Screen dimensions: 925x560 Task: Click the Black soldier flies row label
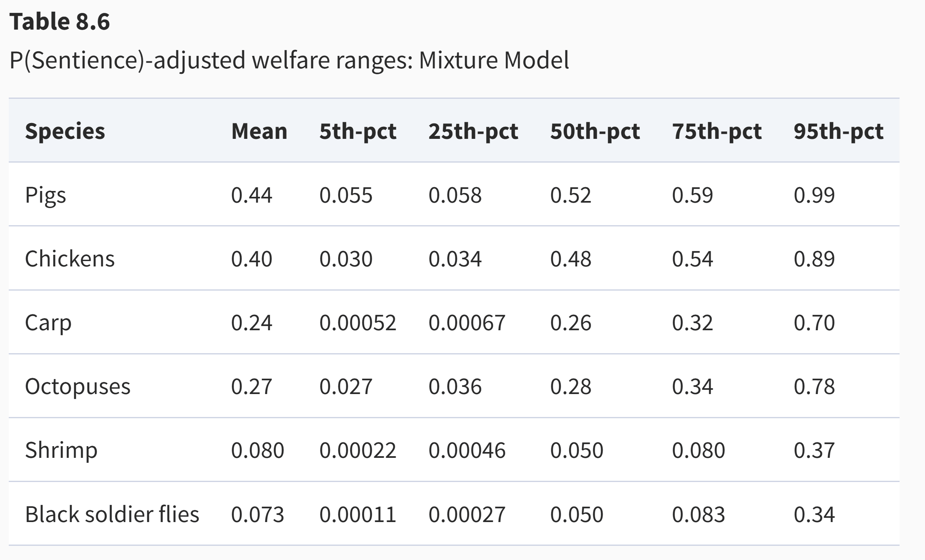tap(112, 514)
